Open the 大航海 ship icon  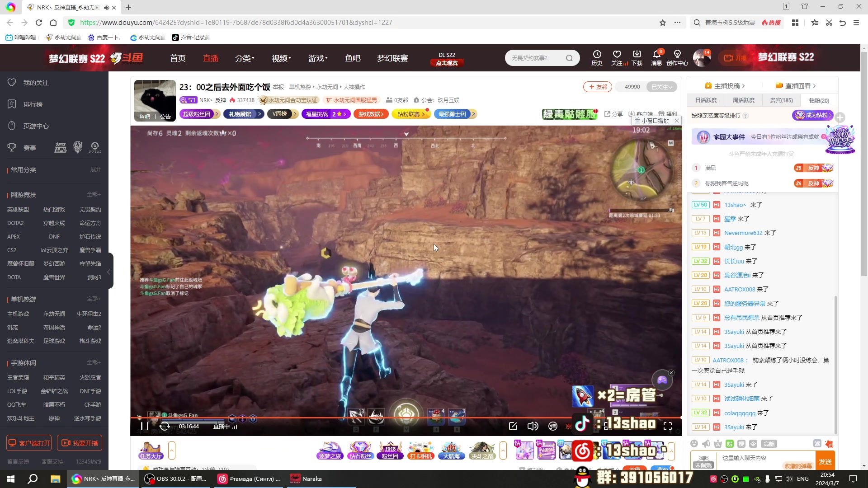[x=451, y=450]
